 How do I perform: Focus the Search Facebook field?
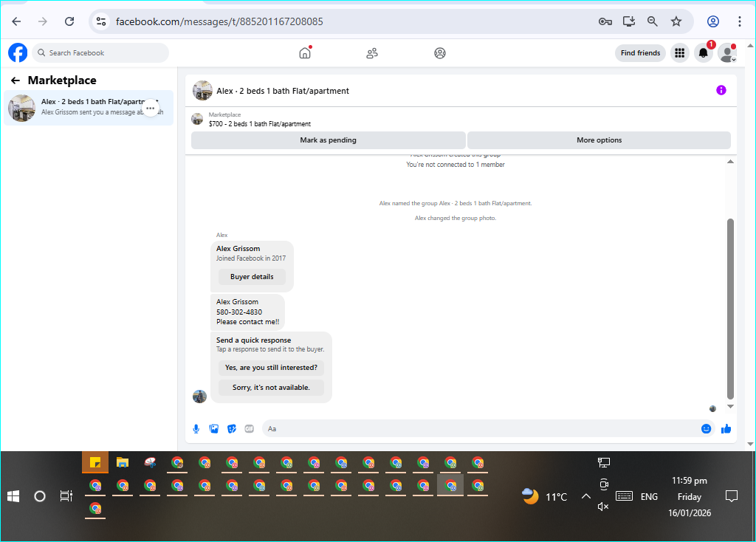100,52
